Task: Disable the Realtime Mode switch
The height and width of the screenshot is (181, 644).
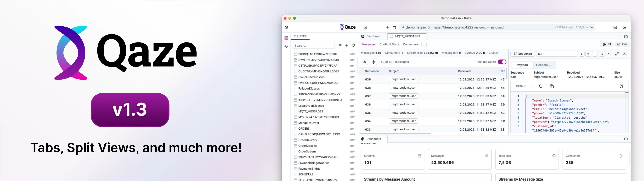Action: 502,62
